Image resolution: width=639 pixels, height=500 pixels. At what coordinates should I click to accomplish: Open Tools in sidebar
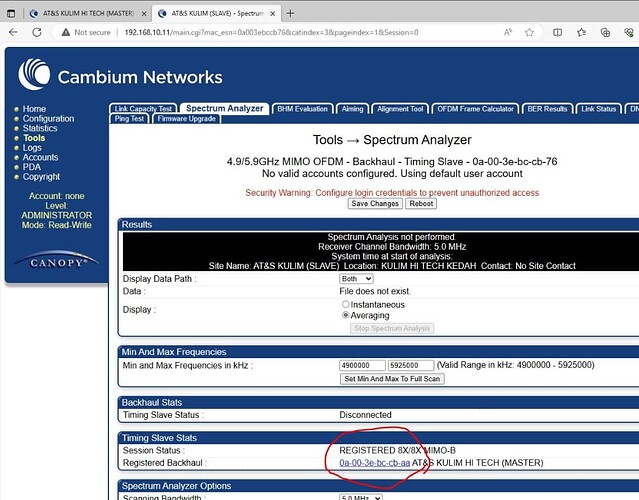pos(34,138)
